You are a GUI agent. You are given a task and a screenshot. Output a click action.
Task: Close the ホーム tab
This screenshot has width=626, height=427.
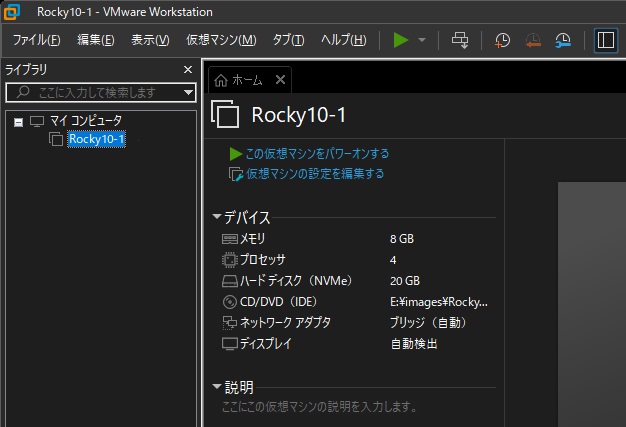[x=280, y=80]
